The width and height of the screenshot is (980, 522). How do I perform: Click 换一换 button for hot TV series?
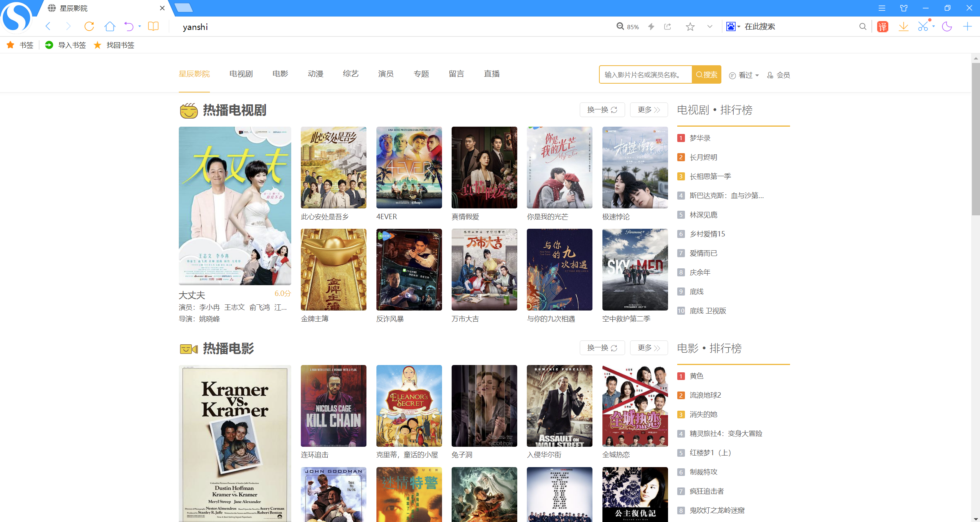click(602, 110)
